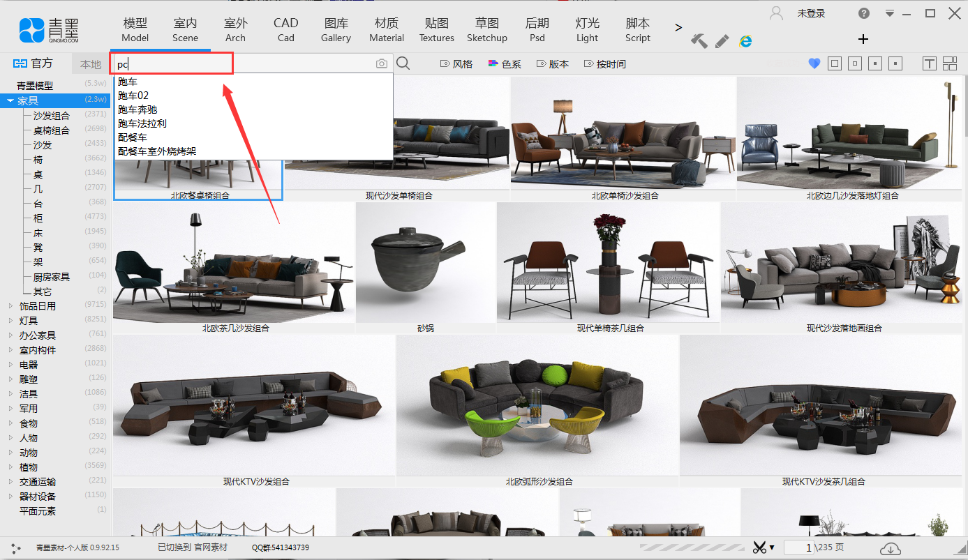Click the cloud download icon

coord(890,549)
